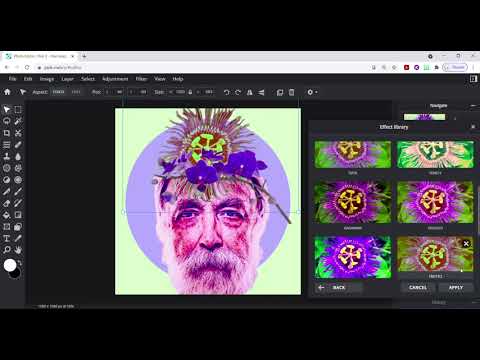Swap foreground and background colors
Screen dimensions: 480x360
(20, 263)
